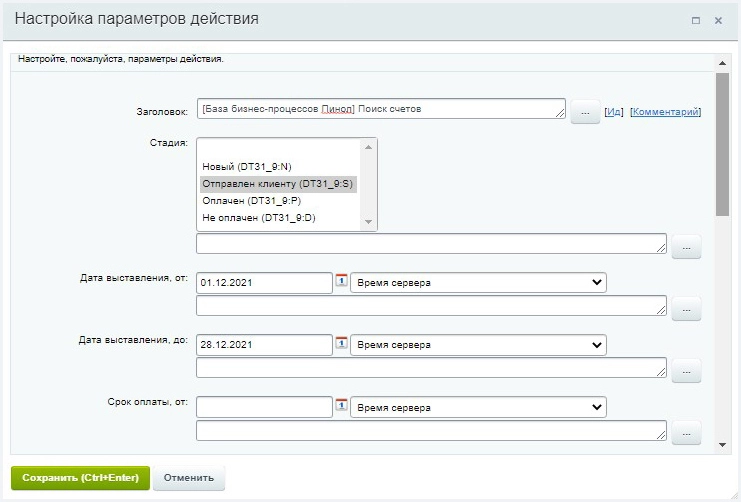Image resolution: width=741 pixels, height=502 pixels.
Task: Click ellipsis button next to Заголовок field
Action: [x=585, y=113]
